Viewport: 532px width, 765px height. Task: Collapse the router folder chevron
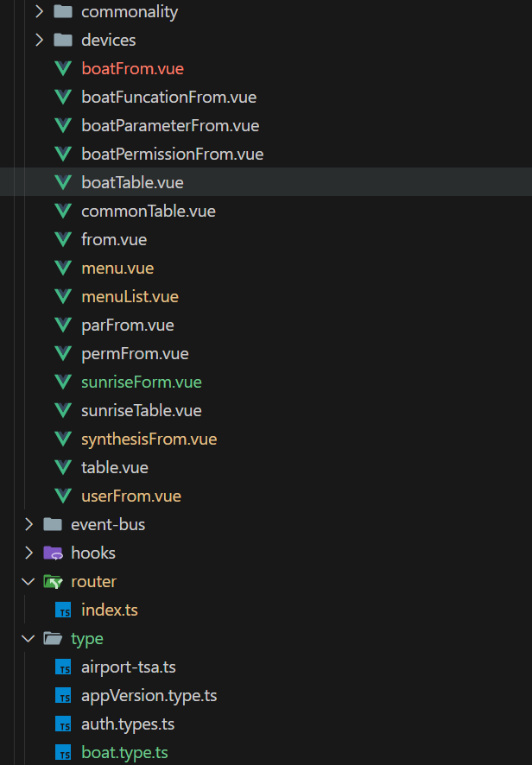tap(28, 582)
